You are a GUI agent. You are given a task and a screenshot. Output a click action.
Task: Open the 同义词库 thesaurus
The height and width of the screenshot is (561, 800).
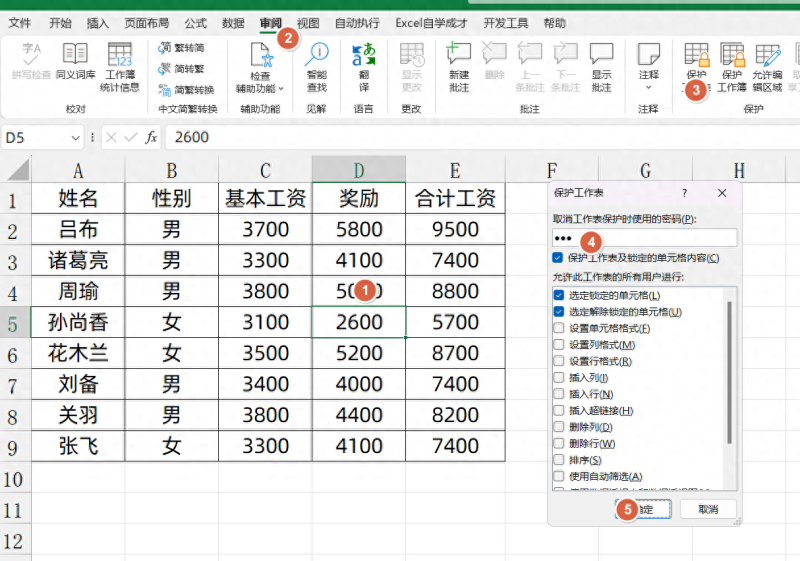(76, 61)
